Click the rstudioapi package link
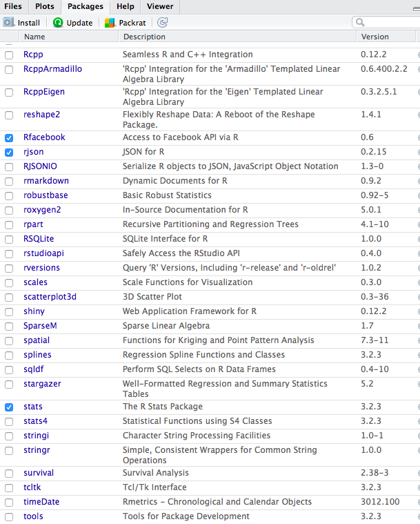 (43, 253)
